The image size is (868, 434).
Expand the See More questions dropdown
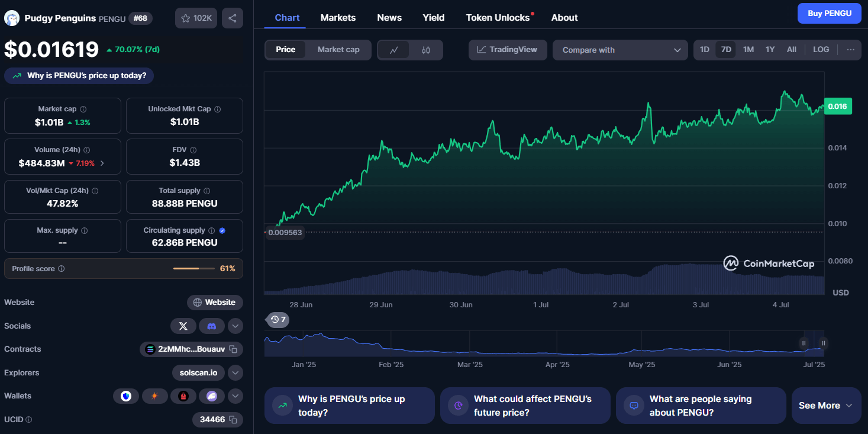click(826, 406)
